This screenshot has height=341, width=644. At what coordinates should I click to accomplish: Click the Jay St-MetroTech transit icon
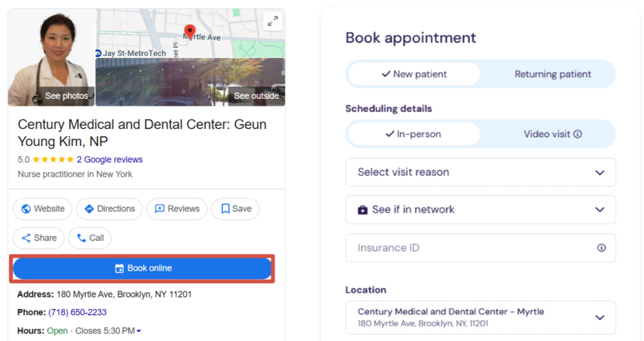click(x=98, y=53)
